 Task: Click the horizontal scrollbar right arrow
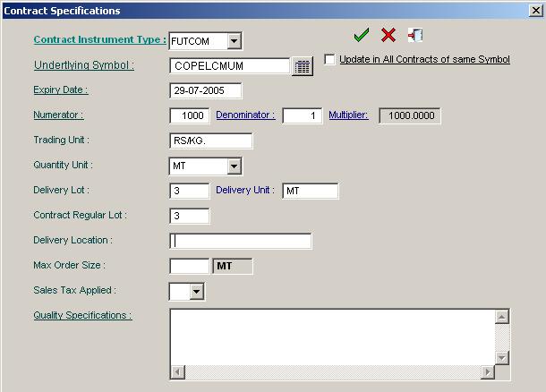pos(488,372)
